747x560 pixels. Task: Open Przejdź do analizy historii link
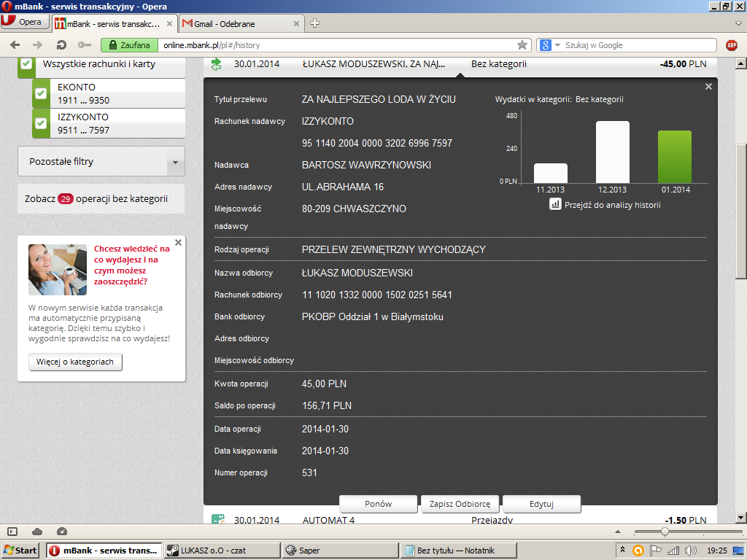tap(612, 205)
